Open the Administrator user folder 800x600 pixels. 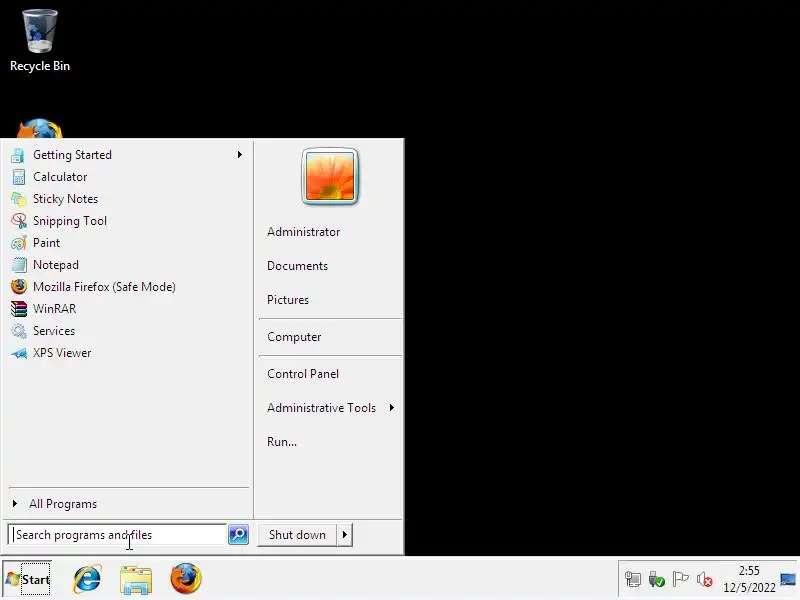(x=304, y=232)
